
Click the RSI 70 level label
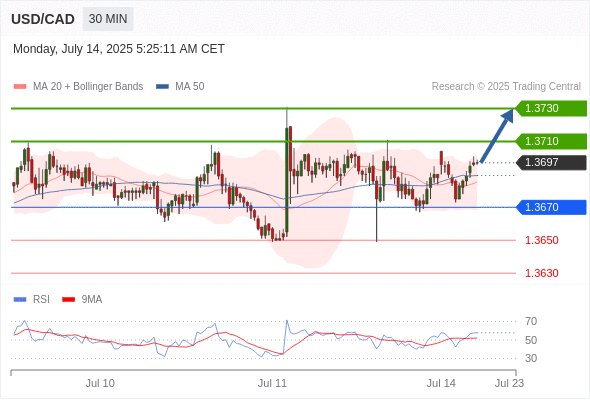[531, 321]
